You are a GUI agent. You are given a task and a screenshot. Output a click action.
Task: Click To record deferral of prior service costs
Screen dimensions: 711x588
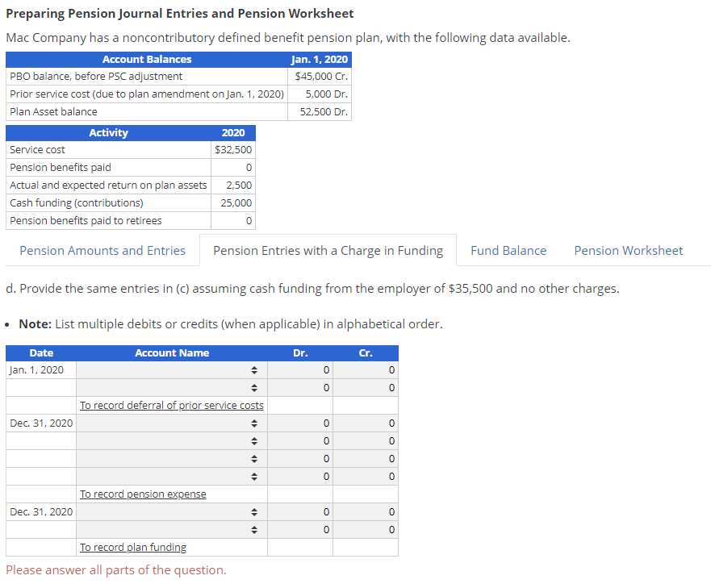pos(172,405)
